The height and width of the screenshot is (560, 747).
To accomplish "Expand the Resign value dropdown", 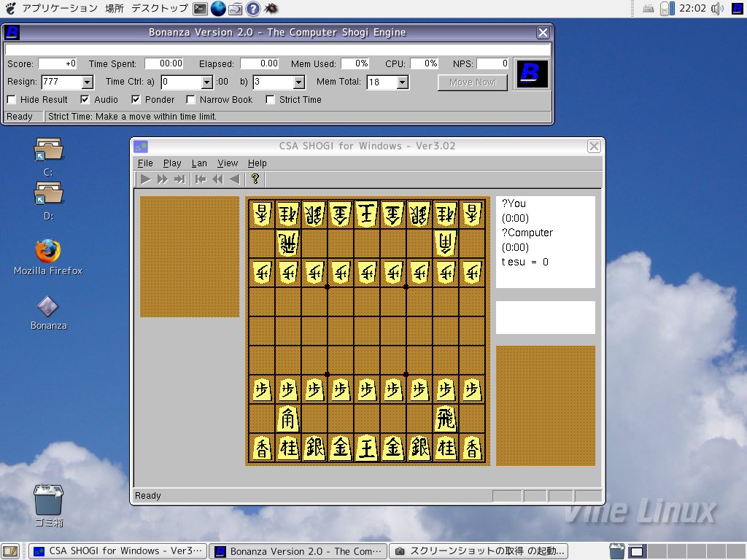I will coord(88,82).
